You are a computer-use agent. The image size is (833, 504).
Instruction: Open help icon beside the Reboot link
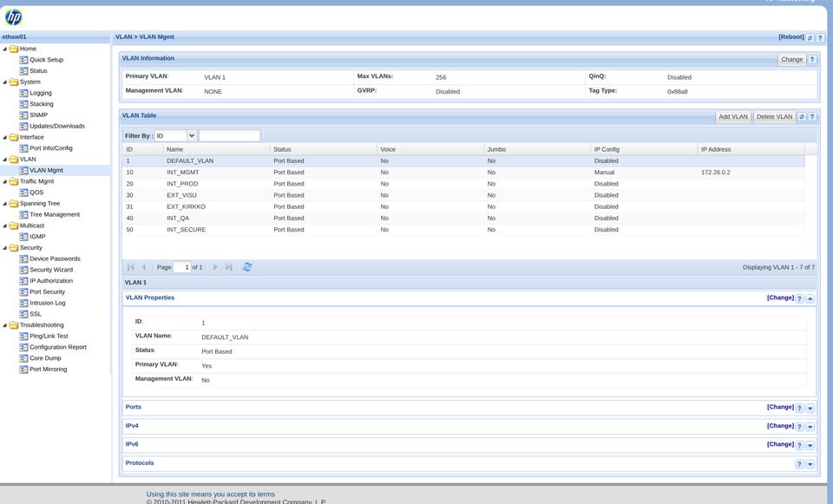pos(820,37)
